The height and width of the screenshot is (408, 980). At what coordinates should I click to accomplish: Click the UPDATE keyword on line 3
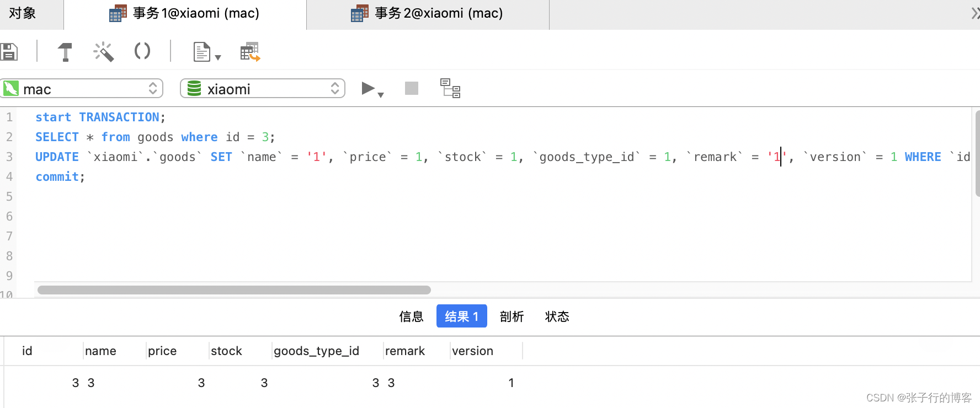click(x=57, y=157)
